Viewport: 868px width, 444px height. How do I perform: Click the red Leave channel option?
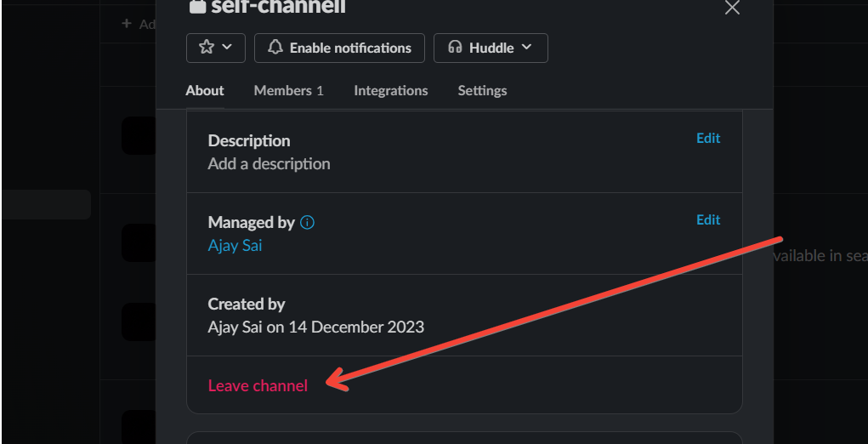click(258, 385)
